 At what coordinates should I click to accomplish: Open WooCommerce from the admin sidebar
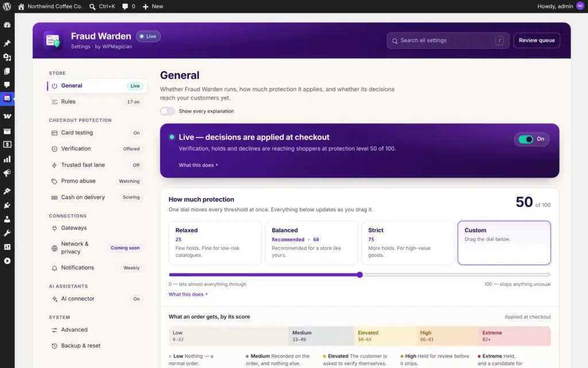pos(7,116)
